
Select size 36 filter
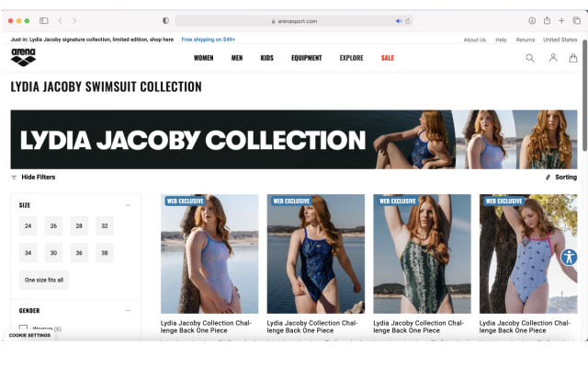[79, 253]
